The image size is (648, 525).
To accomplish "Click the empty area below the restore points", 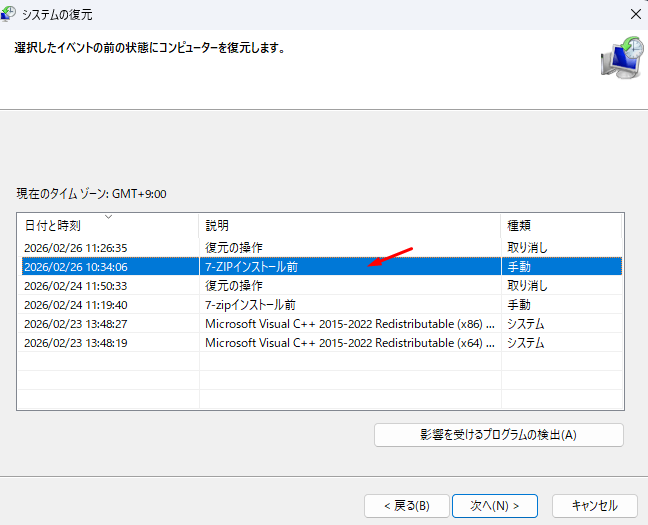I will 320,385.
